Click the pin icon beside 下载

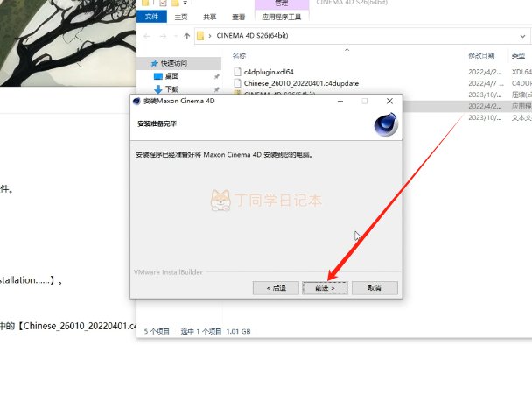click(x=216, y=89)
